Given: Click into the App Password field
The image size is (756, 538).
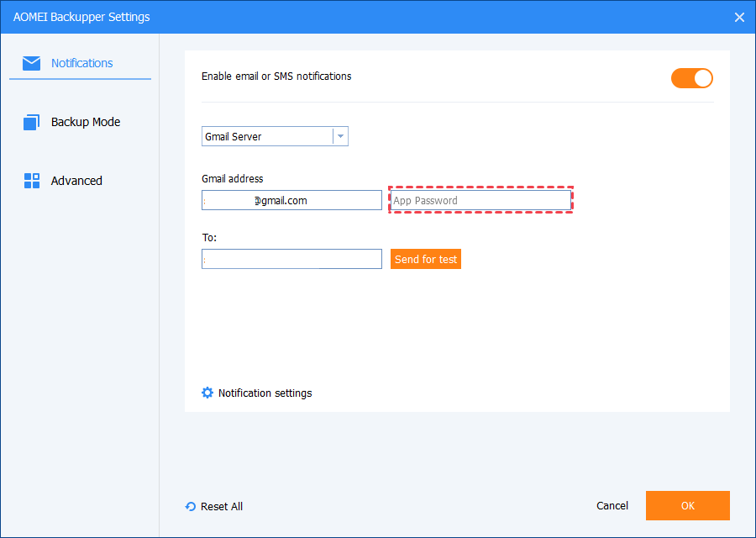Looking at the screenshot, I should pyautogui.click(x=480, y=200).
